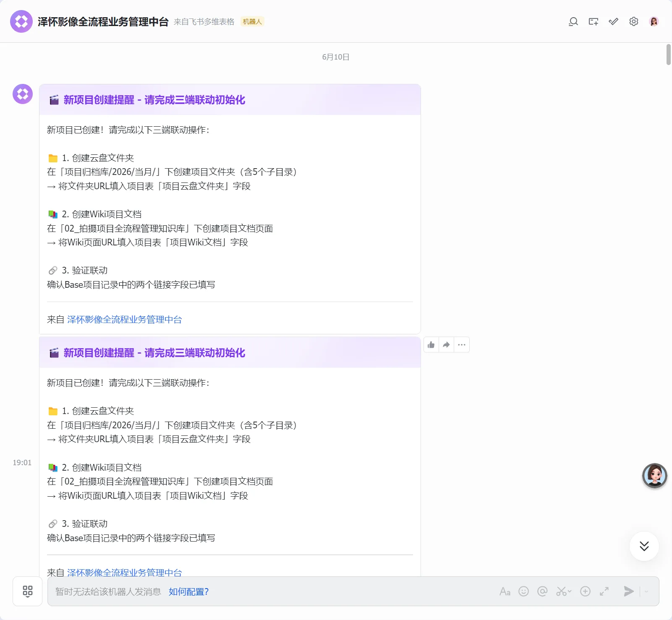This screenshot has height=620, width=672.
Task: Open more actions ellipsis on message
Action: [462, 345]
